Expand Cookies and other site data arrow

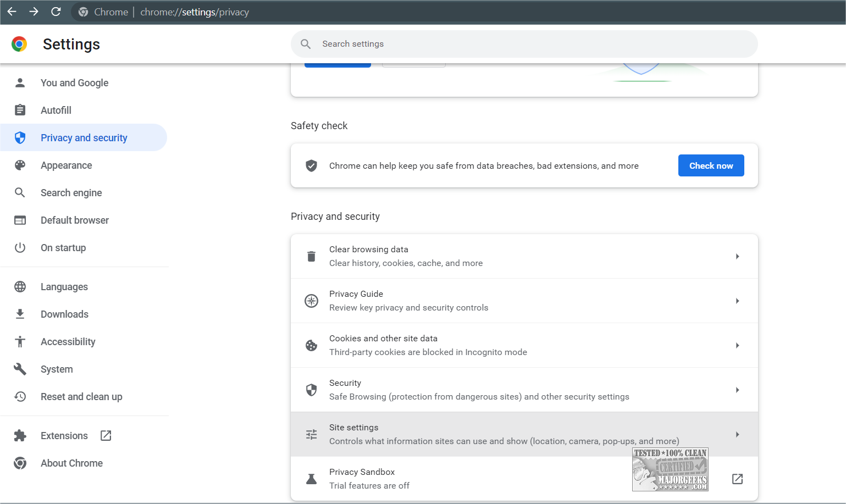pyautogui.click(x=738, y=345)
